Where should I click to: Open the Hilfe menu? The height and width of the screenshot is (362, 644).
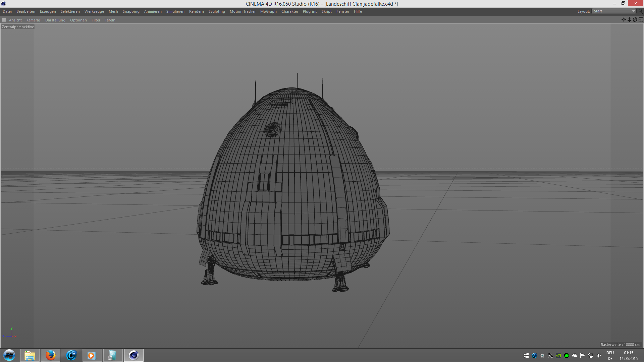(358, 11)
